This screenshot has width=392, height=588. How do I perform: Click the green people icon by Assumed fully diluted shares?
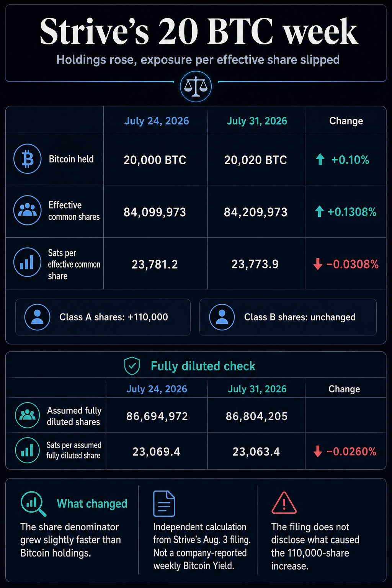27,415
